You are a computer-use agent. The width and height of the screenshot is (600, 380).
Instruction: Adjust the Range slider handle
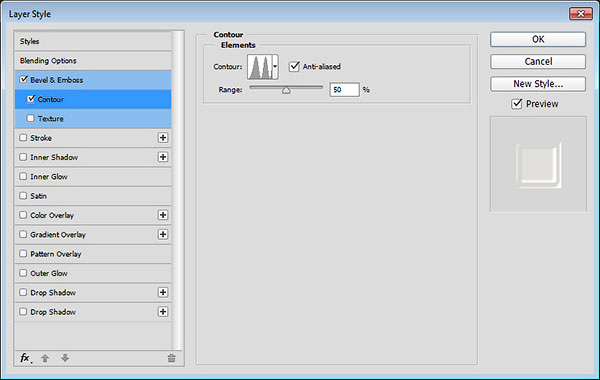(x=286, y=90)
